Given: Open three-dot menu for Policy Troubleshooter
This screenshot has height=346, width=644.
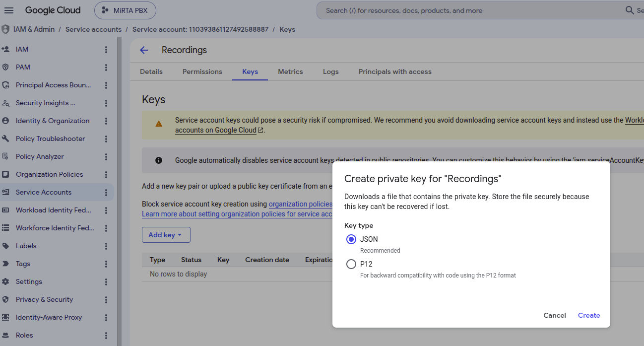Looking at the screenshot, I should pyautogui.click(x=106, y=139).
